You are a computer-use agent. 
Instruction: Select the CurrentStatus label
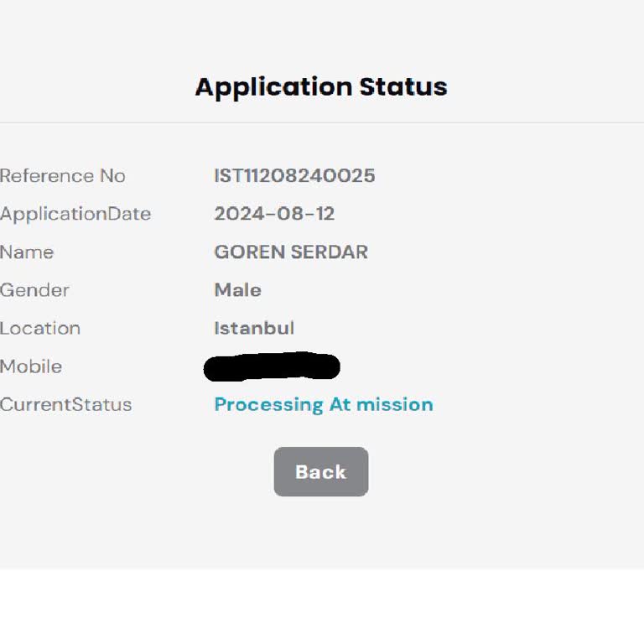(x=65, y=404)
